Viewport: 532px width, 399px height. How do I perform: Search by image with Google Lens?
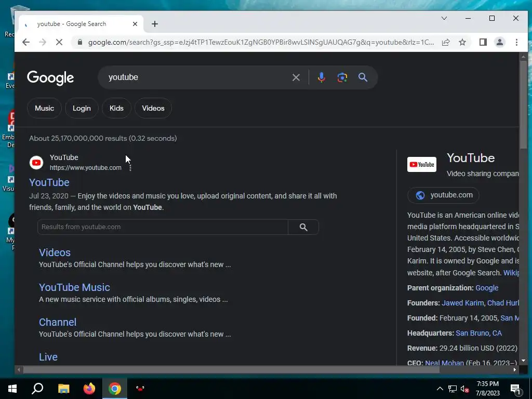coord(342,77)
